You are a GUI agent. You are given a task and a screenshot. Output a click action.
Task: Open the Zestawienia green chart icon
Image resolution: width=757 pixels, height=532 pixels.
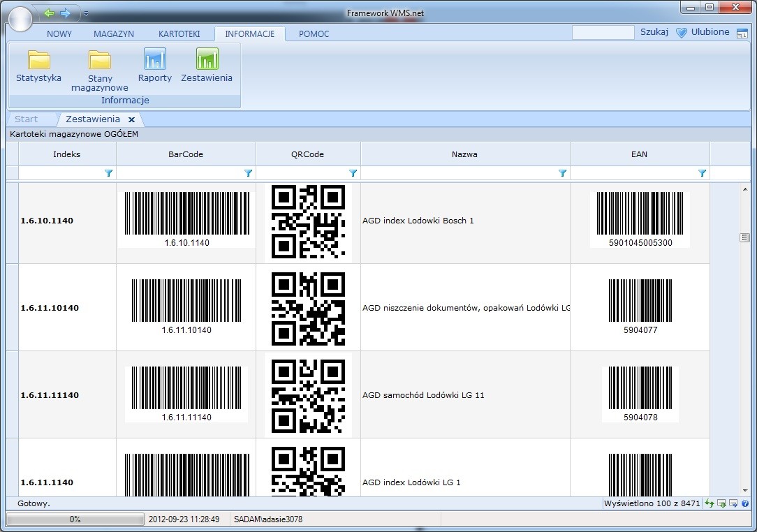coord(207,59)
